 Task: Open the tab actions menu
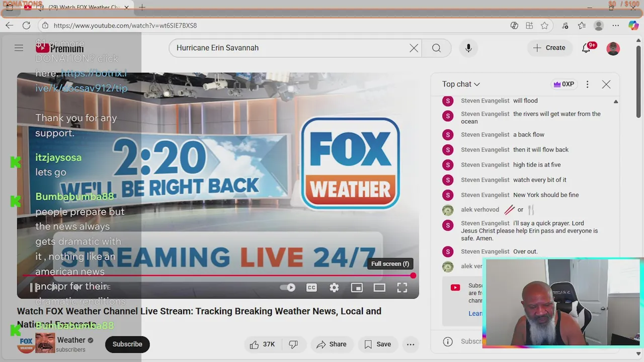pyautogui.click(x=9, y=8)
